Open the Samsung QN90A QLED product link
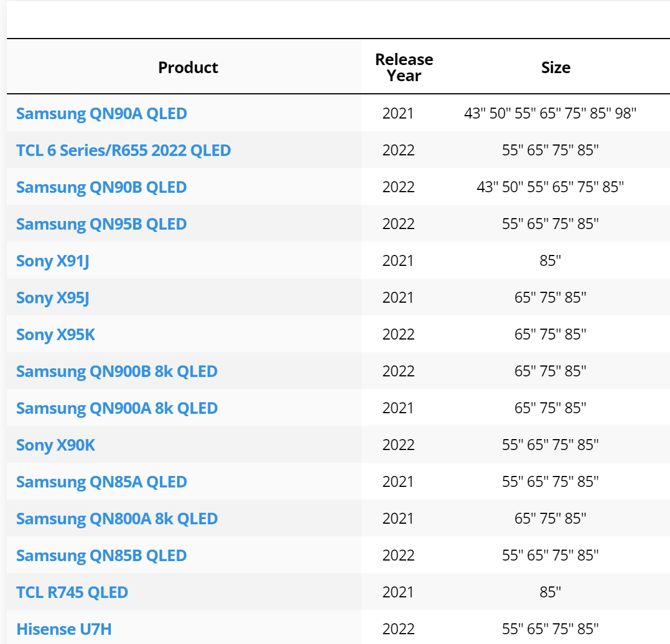The width and height of the screenshot is (670, 644). (x=101, y=113)
